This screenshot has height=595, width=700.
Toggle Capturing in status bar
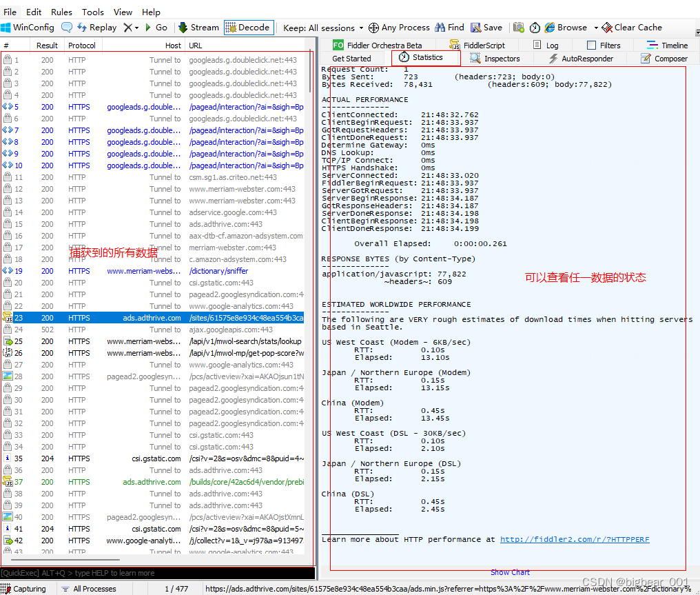point(23,589)
